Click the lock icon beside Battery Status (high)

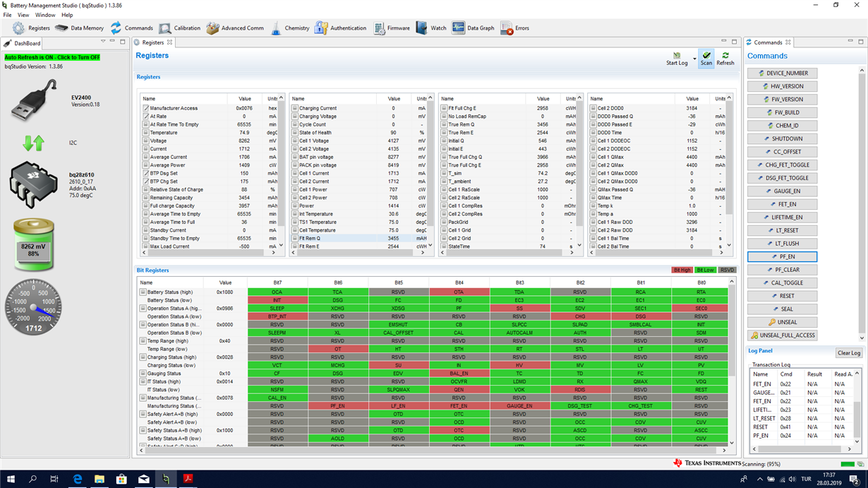coord(143,292)
